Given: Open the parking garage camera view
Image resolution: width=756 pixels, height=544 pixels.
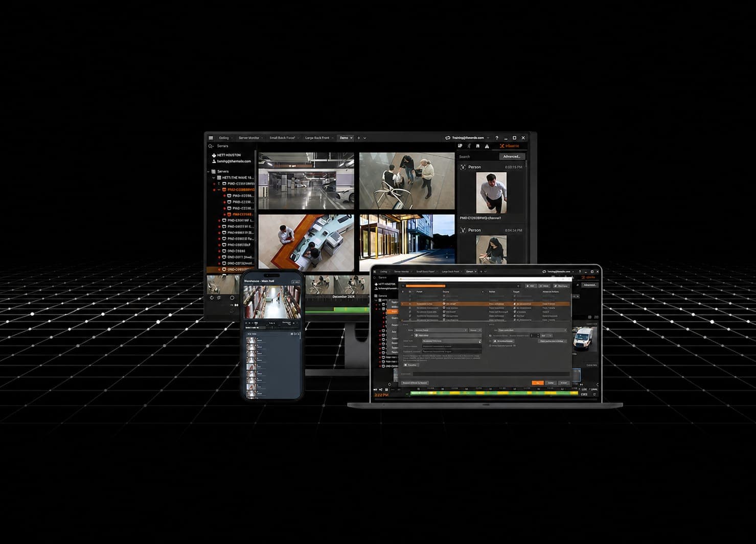Looking at the screenshot, I should [306, 181].
